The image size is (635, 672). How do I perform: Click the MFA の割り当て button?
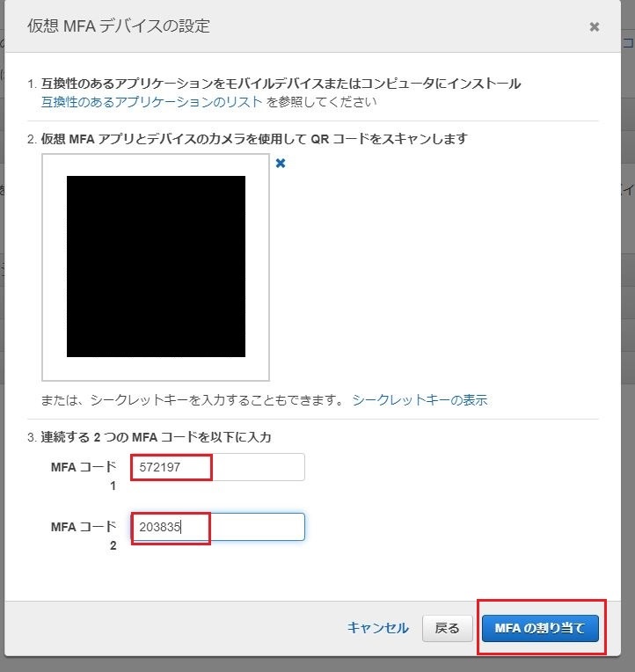coord(540,628)
